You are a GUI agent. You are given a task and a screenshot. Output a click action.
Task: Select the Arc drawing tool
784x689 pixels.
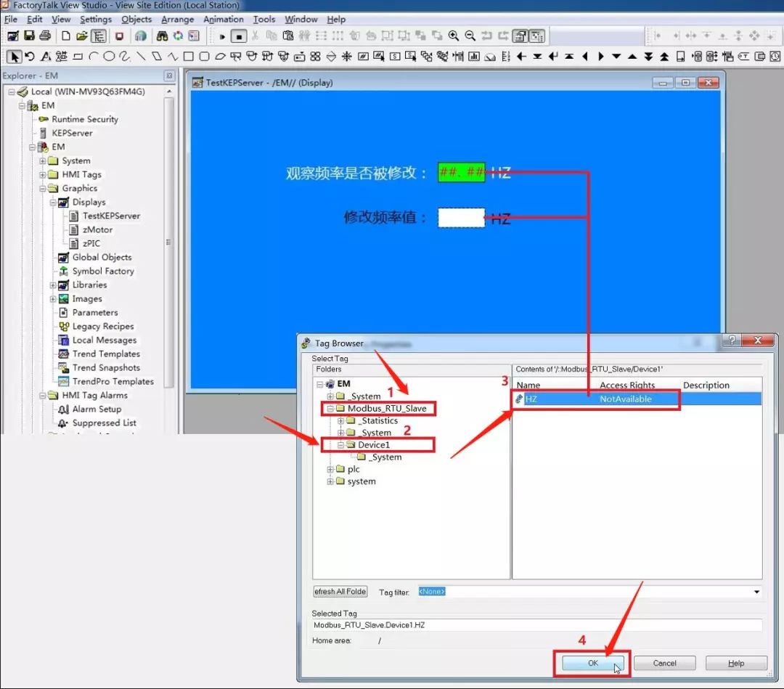(93, 57)
